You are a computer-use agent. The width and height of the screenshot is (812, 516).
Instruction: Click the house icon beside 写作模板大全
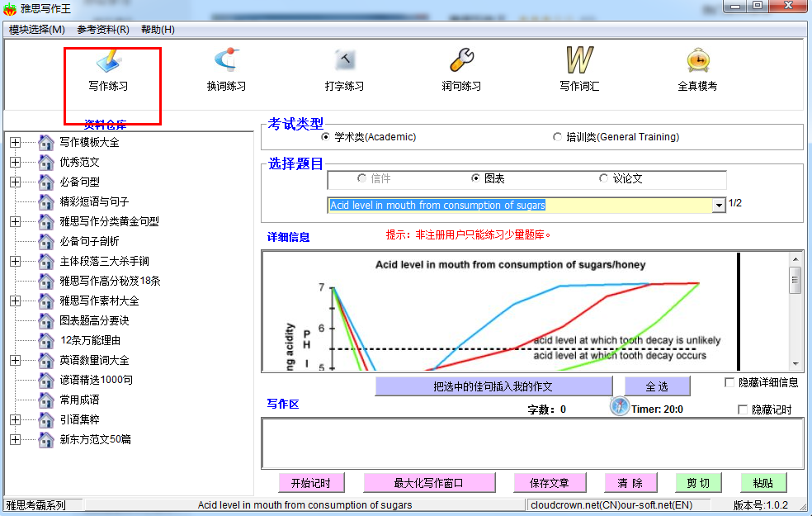(46, 142)
